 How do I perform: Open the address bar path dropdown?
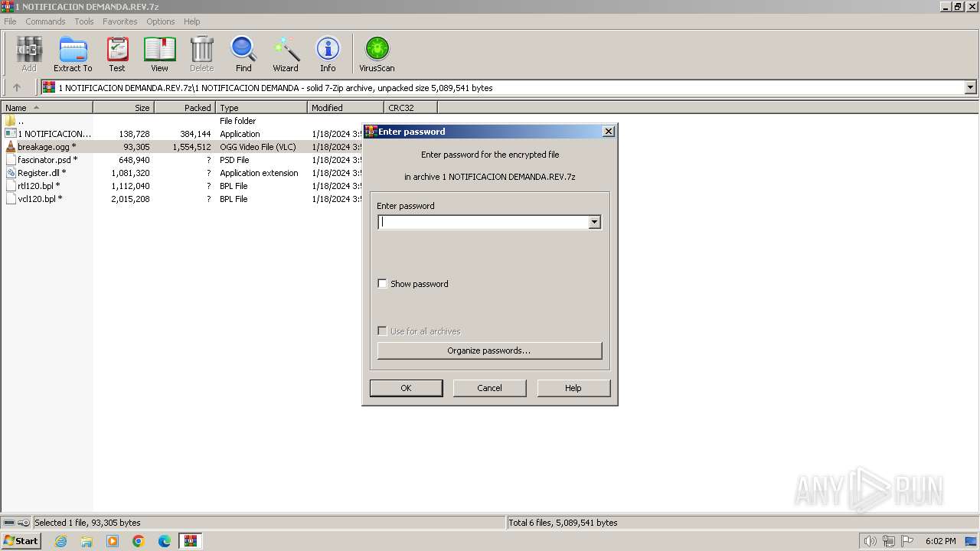tap(970, 87)
